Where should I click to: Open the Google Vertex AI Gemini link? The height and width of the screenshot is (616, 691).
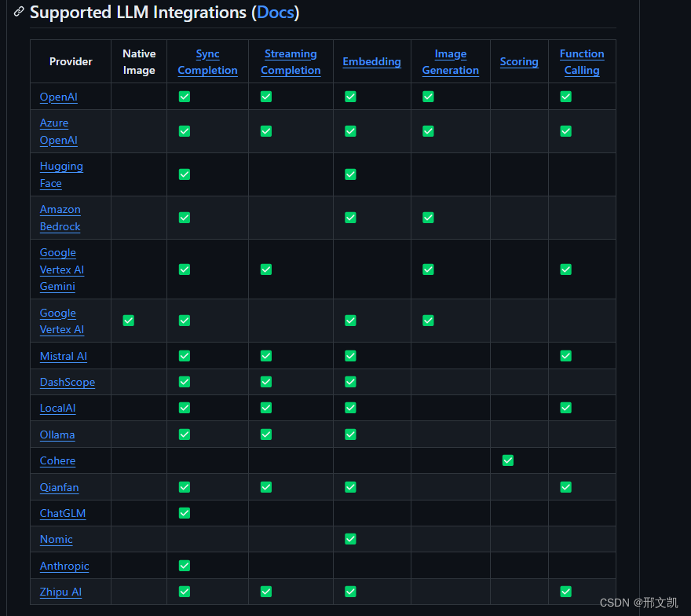point(62,269)
